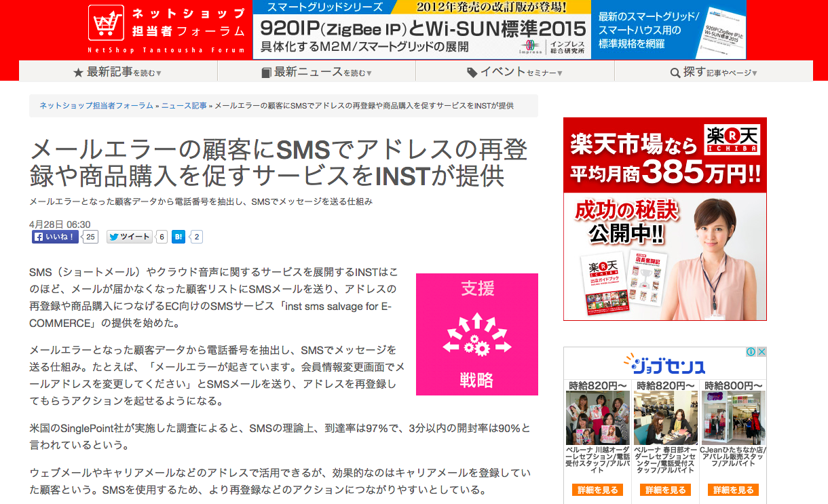Expand the arrow after イベントセミナー
The width and height of the screenshot is (828, 504).
pos(560,73)
